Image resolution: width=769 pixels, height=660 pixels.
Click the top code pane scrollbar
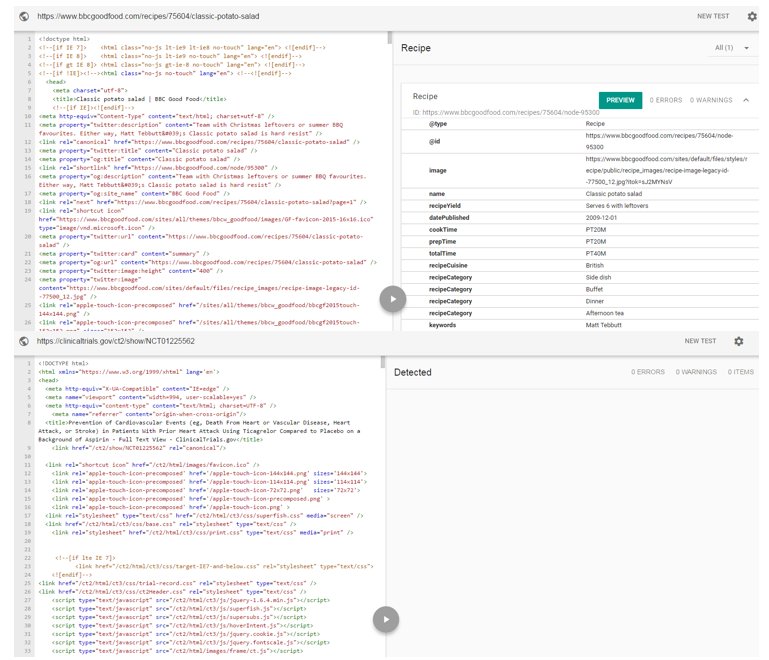click(390, 38)
